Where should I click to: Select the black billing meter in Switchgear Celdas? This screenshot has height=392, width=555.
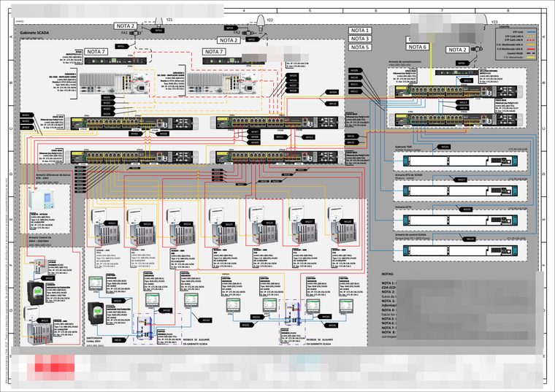pos(96,313)
